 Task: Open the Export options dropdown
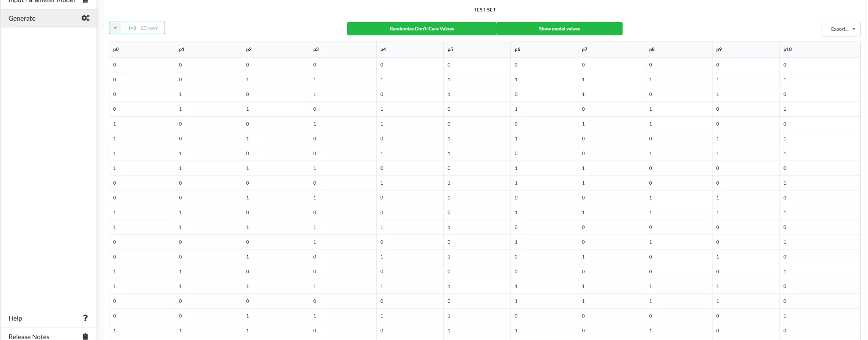tap(841, 29)
